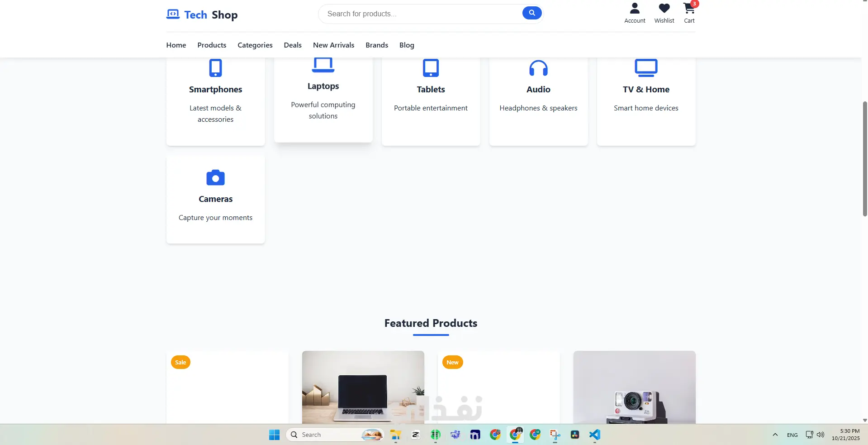The height and width of the screenshot is (445, 868).
Task: Open Microsoft Teams from the taskbar
Action: point(455,435)
